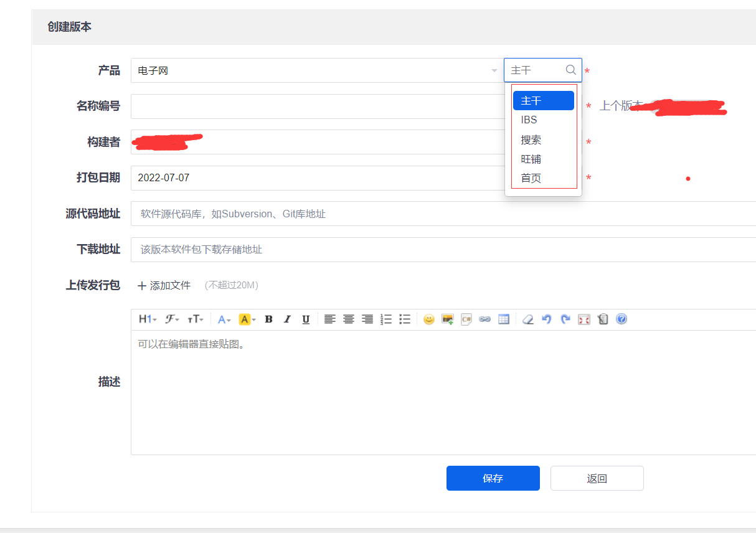Select IBS from the branch list
The width and height of the screenshot is (756, 533).
[x=529, y=120]
